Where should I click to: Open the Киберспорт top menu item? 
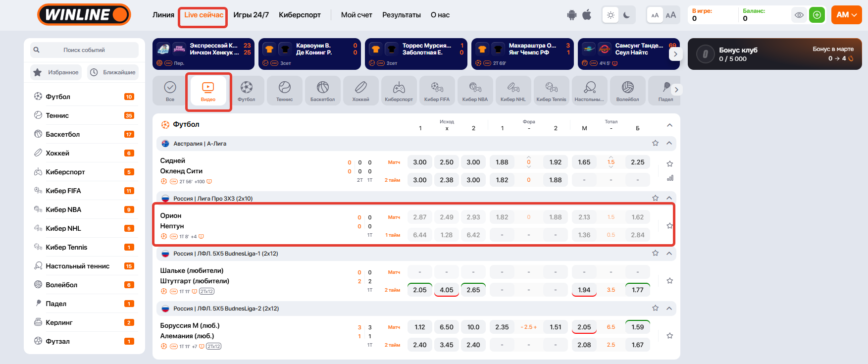(x=300, y=15)
